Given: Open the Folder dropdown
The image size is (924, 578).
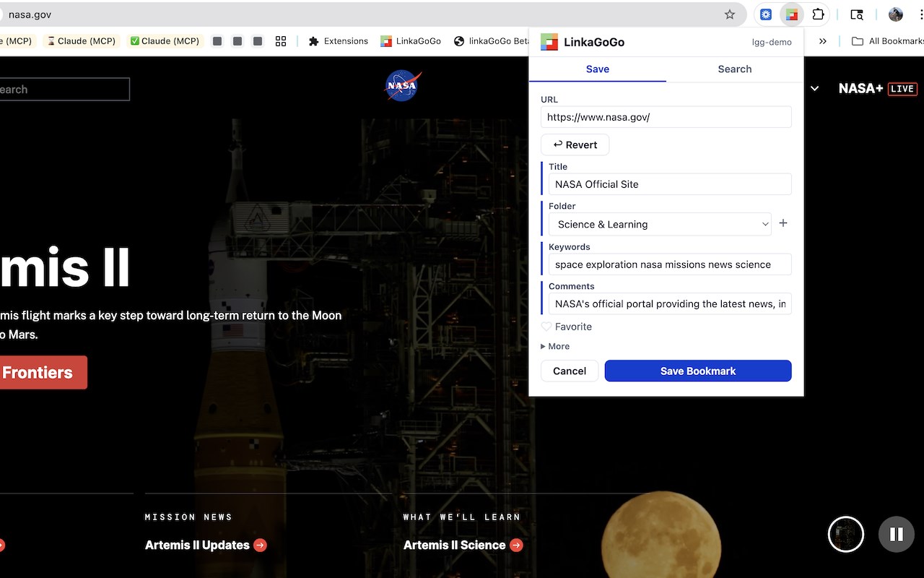Looking at the screenshot, I should tap(659, 224).
